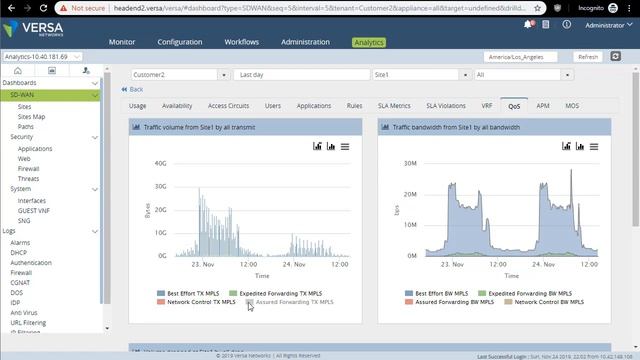Toggle Assured Forwarding BW MPLS legend series

(449, 302)
